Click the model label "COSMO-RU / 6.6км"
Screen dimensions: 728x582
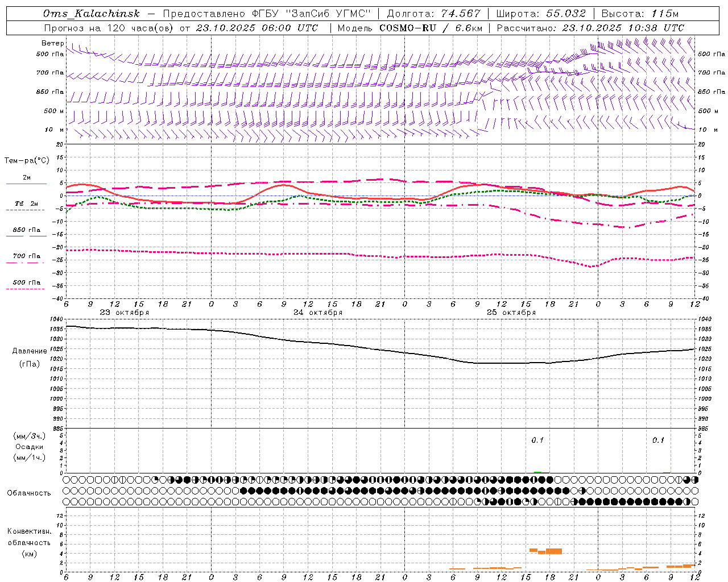(x=431, y=28)
